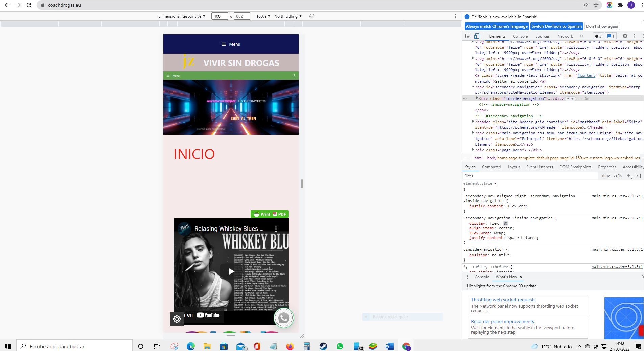644x351 pixels.
Task: Switch to the Sources tab
Action: tap(542, 36)
